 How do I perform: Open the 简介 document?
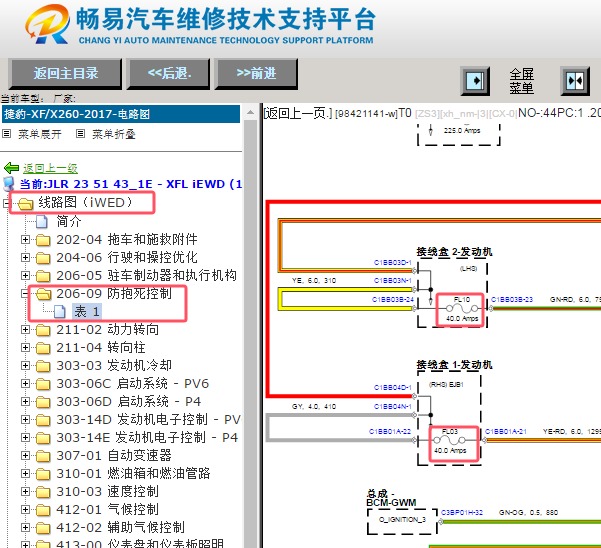click(69, 221)
